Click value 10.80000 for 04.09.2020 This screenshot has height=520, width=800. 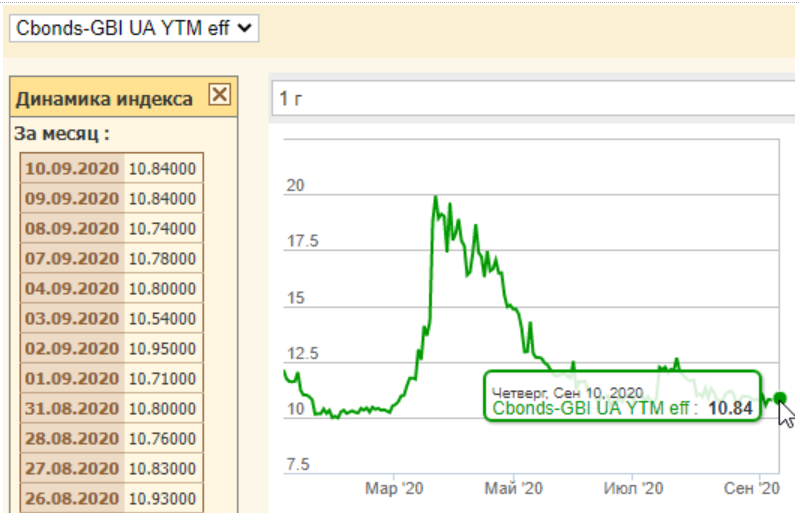pos(162,288)
